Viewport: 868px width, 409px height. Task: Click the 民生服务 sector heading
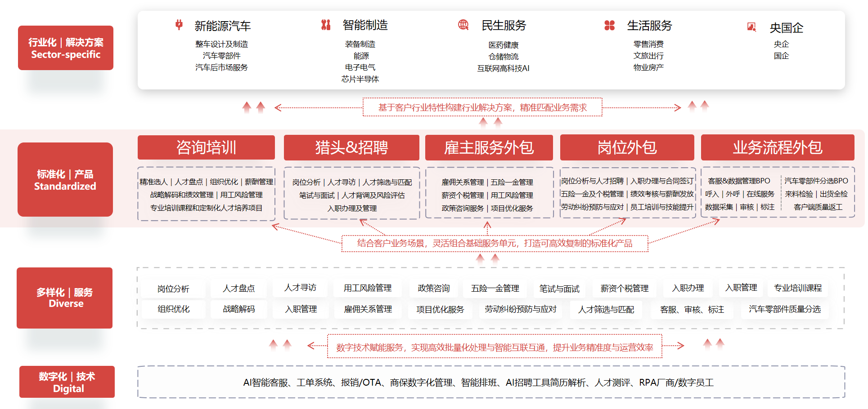[x=504, y=26]
